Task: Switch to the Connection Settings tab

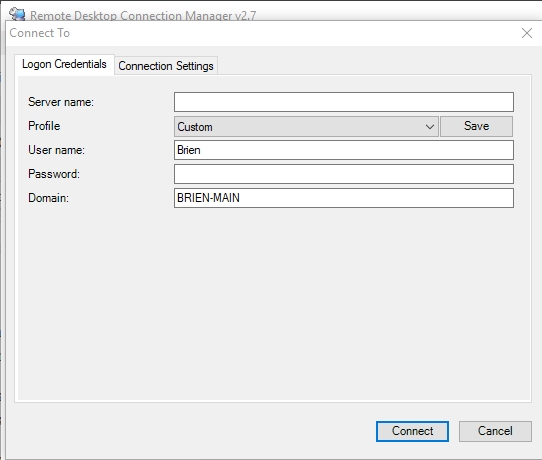Action: [x=166, y=66]
